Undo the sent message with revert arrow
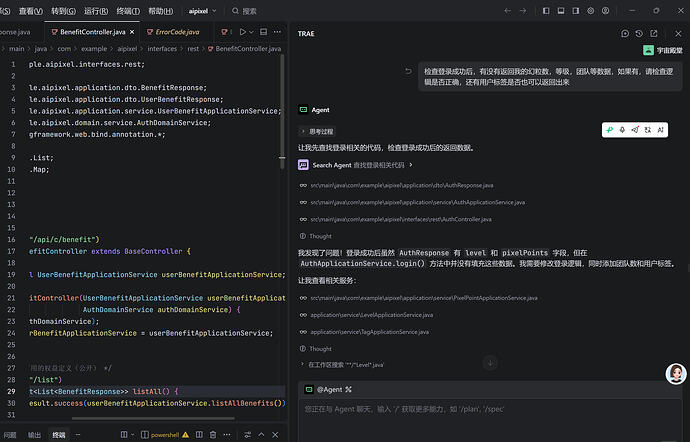 click(x=408, y=71)
